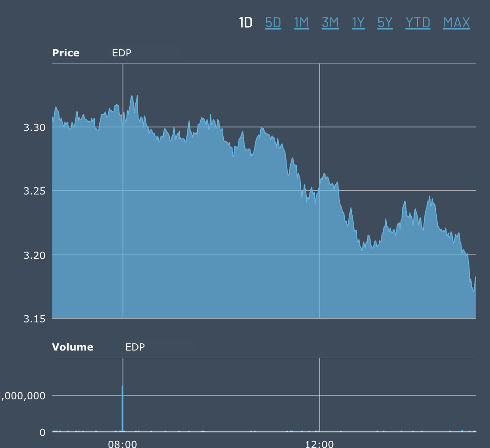Select the YTD range
Image resolution: width=490 pixels, height=448 pixels.
418,22
